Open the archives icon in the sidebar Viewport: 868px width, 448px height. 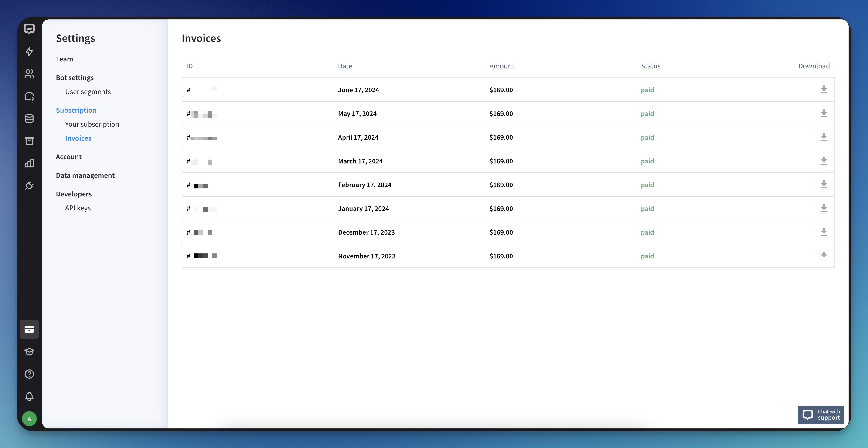[x=29, y=141]
